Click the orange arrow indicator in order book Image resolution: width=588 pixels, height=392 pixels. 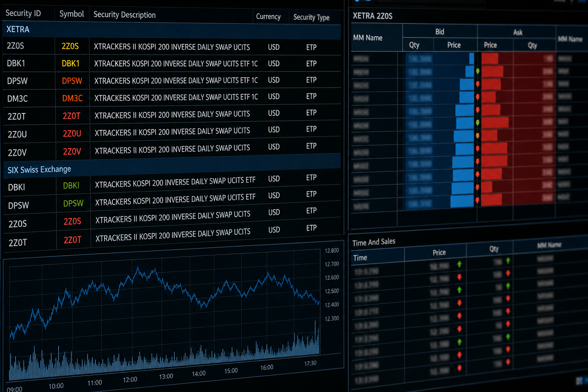pos(477,136)
